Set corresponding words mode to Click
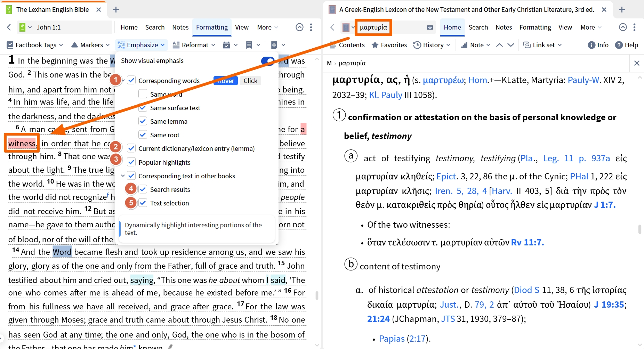Screen dimensions: 644x349 pos(250,81)
